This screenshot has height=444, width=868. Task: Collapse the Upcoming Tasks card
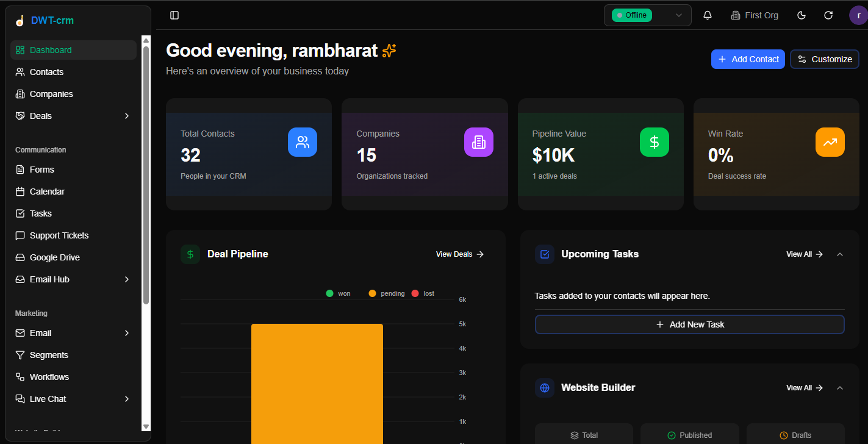point(840,254)
